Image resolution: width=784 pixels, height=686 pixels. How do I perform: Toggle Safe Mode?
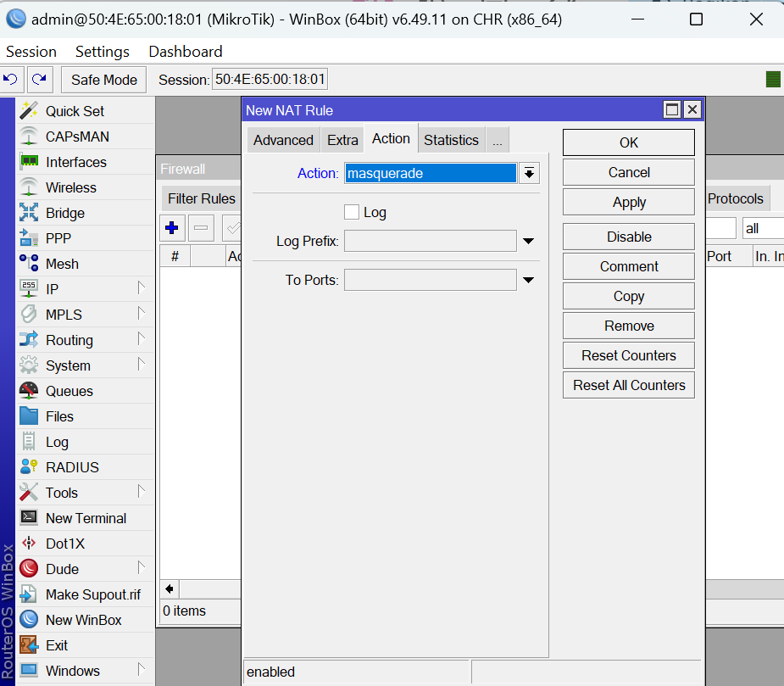(104, 80)
